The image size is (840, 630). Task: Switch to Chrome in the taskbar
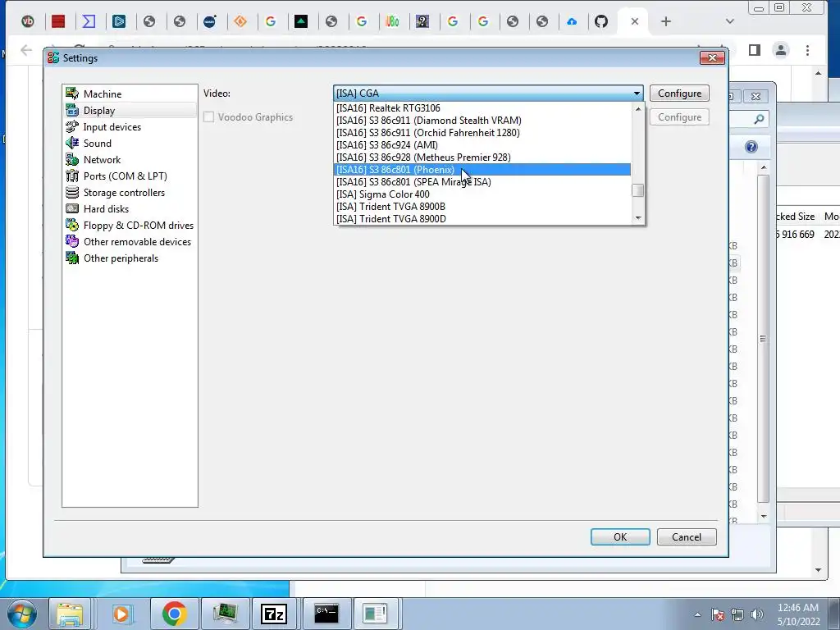[174, 614]
